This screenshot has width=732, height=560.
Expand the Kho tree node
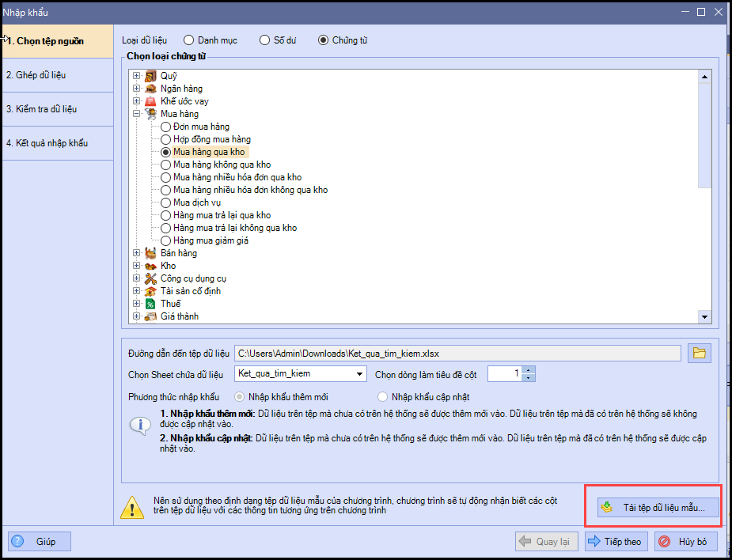(x=136, y=266)
